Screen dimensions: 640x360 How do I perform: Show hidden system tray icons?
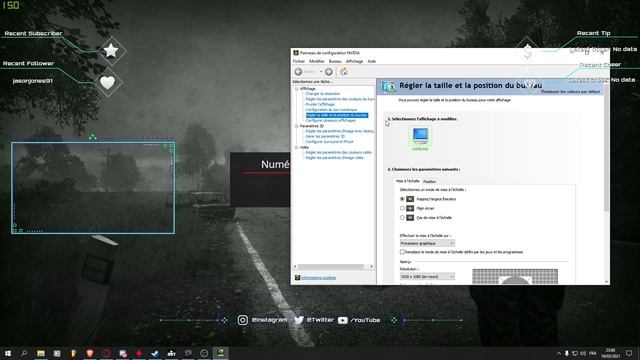[x=558, y=353]
